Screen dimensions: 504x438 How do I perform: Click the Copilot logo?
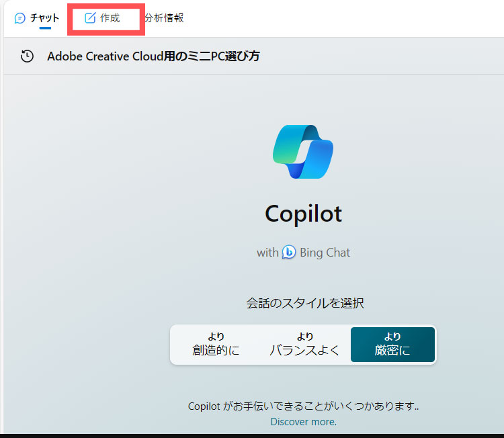coord(303,152)
